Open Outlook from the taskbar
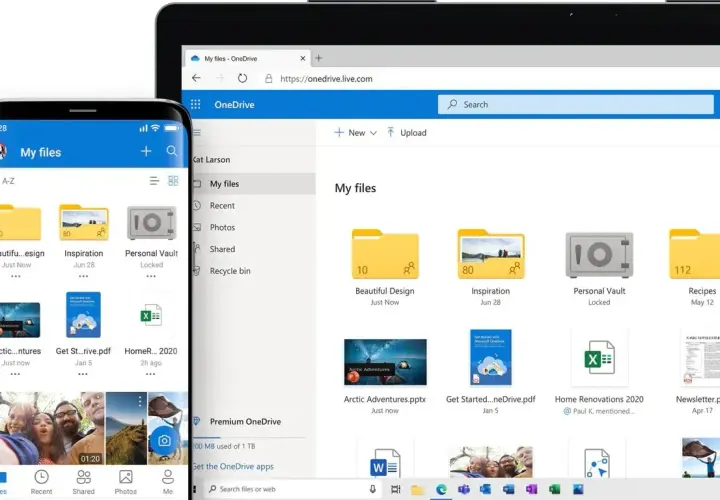The width and height of the screenshot is (720, 500). point(485,489)
